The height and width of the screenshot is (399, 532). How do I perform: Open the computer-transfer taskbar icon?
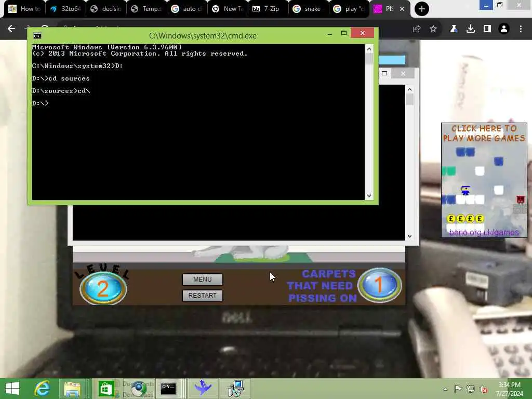(x=235, y=389)
